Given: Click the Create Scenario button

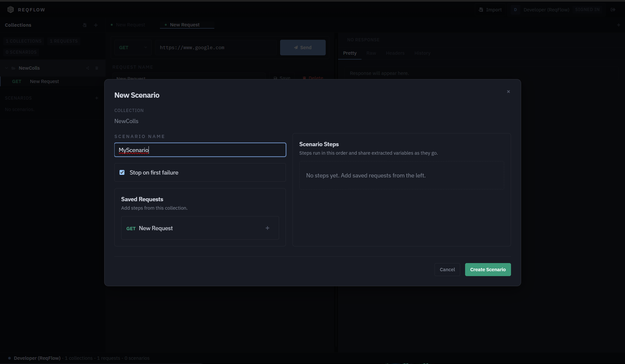Looking at the screenshot, I should (x=488, y=269).
